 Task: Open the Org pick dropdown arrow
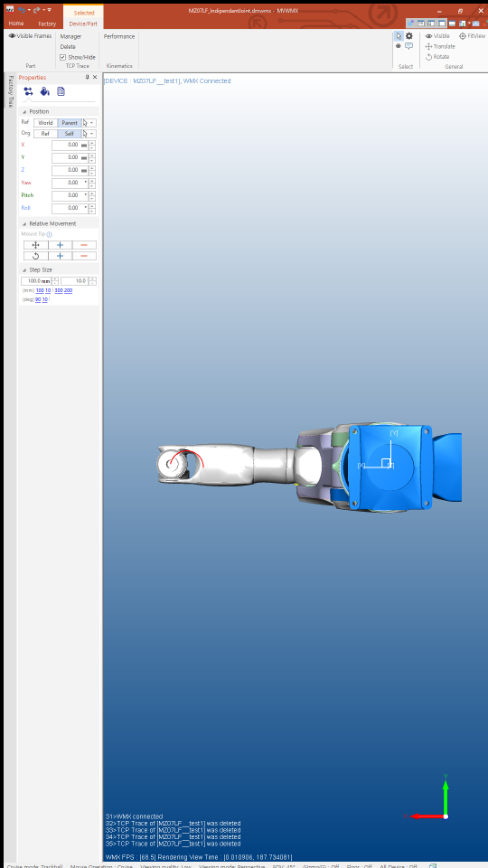pyautogui.click(x=92, y=134)
